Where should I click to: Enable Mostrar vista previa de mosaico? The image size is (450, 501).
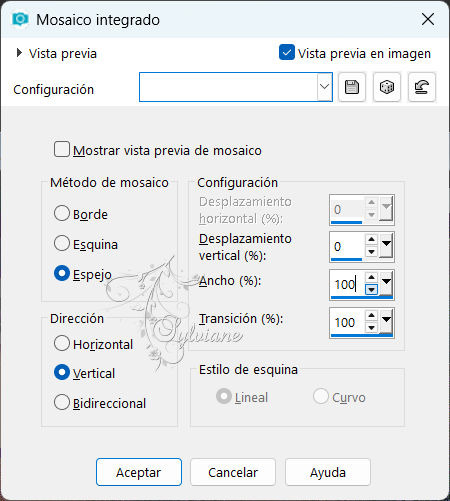click(x=62, y=149)
